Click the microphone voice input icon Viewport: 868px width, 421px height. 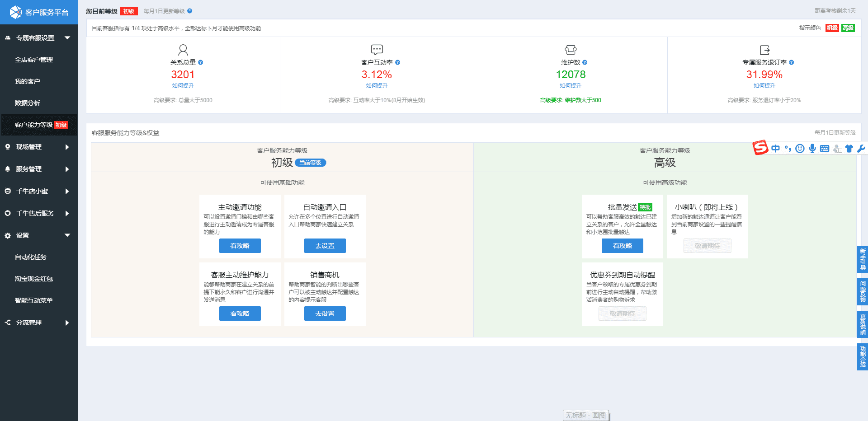(812, 149)
